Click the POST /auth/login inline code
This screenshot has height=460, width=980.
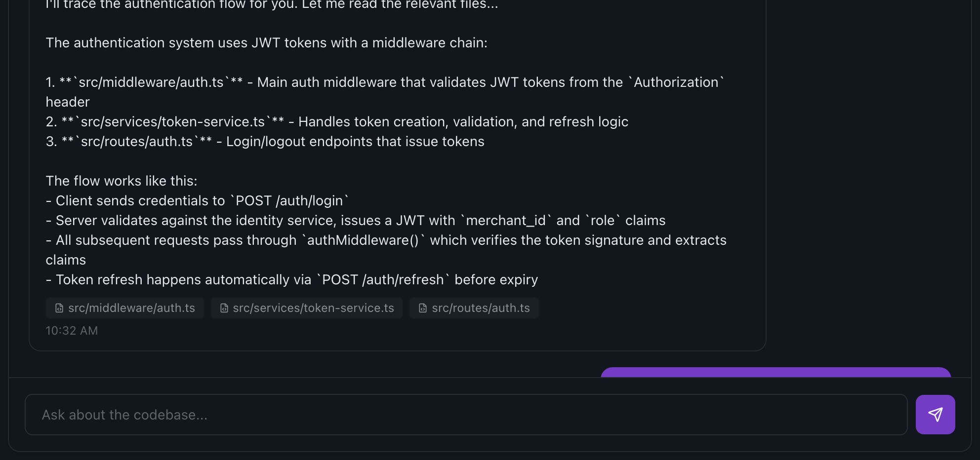click(x=289, y=201)
